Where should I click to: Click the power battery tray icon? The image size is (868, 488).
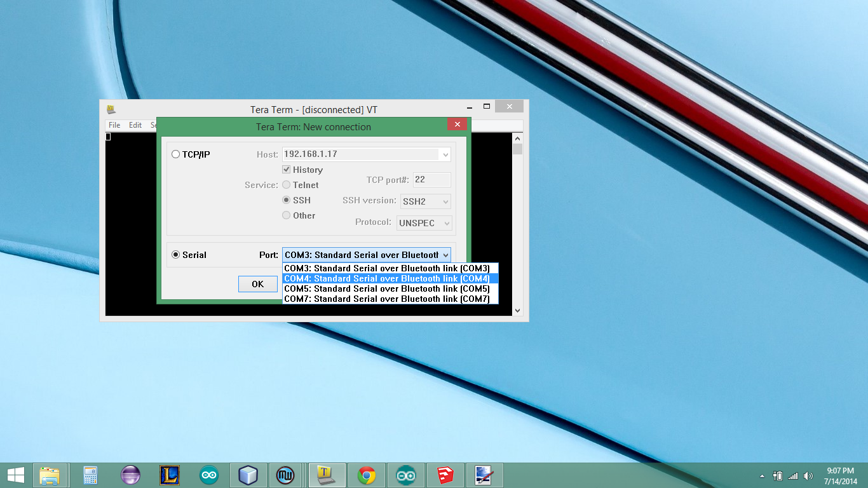point(778,476)
